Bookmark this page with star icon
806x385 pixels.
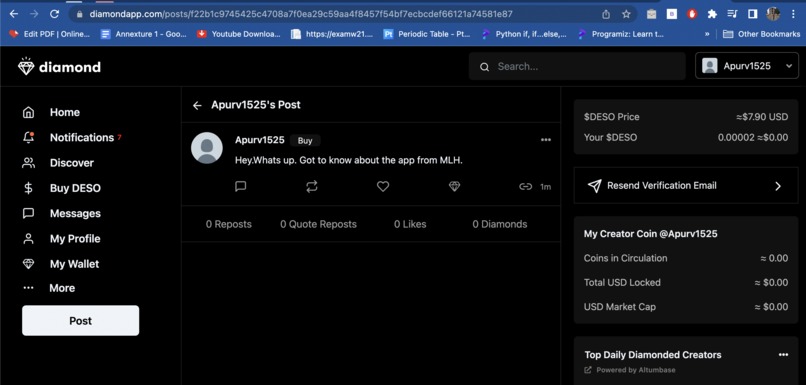(x=626, y=14)
